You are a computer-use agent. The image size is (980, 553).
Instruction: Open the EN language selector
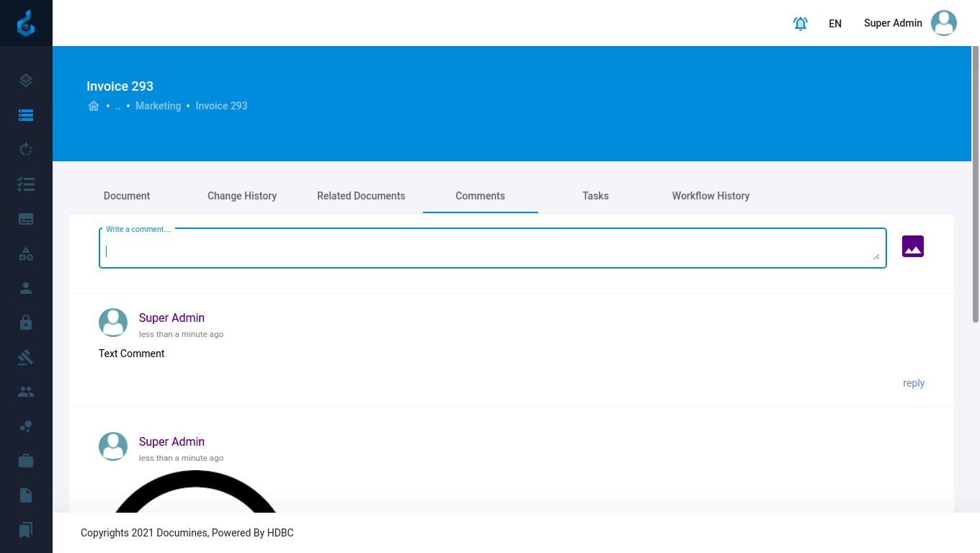(834, 24)
